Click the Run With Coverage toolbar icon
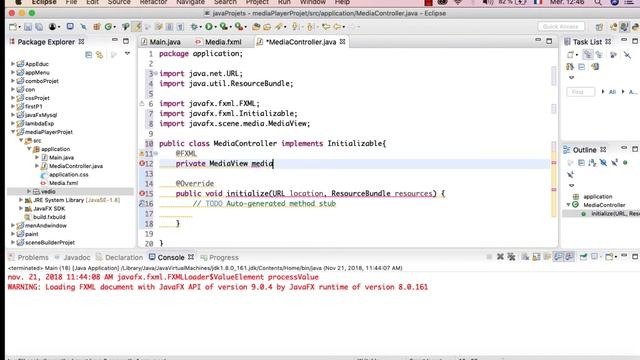The image size is (640, 360). pos(224,27)
